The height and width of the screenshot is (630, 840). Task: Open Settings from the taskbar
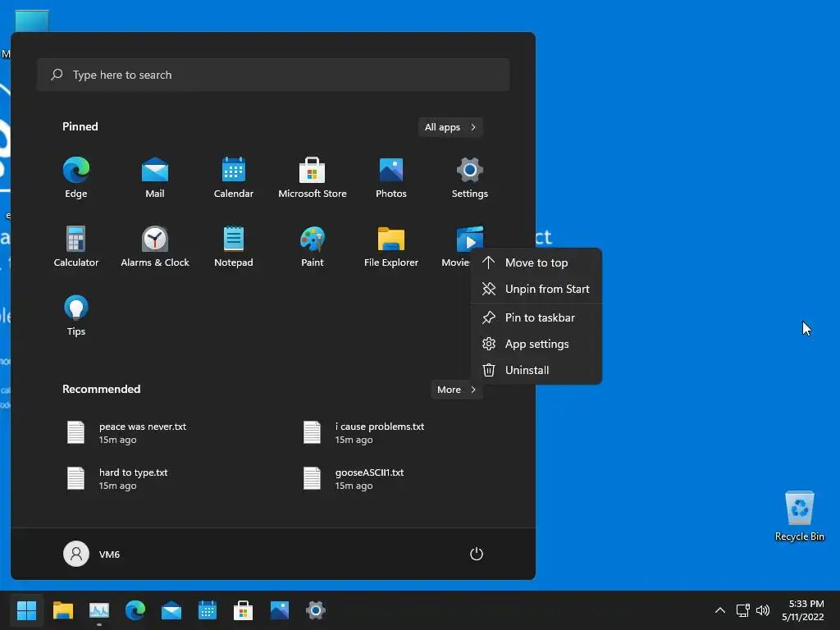pyautogui.click(x=316, y=610)
